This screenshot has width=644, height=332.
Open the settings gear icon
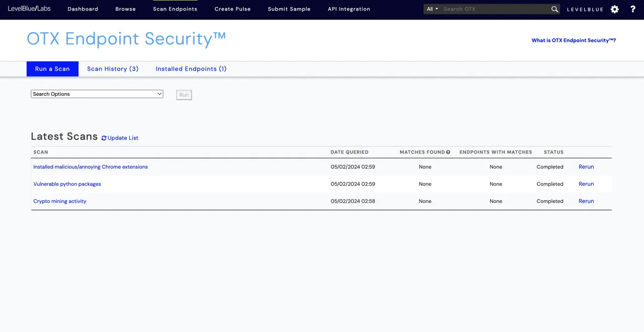click(614, 9)
